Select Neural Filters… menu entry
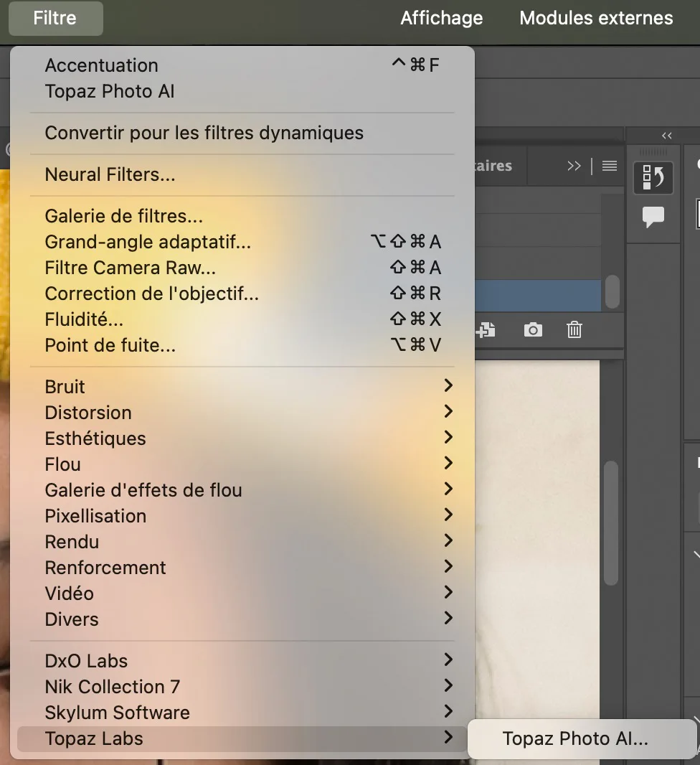The image size is (700, 765). [110, 174]
